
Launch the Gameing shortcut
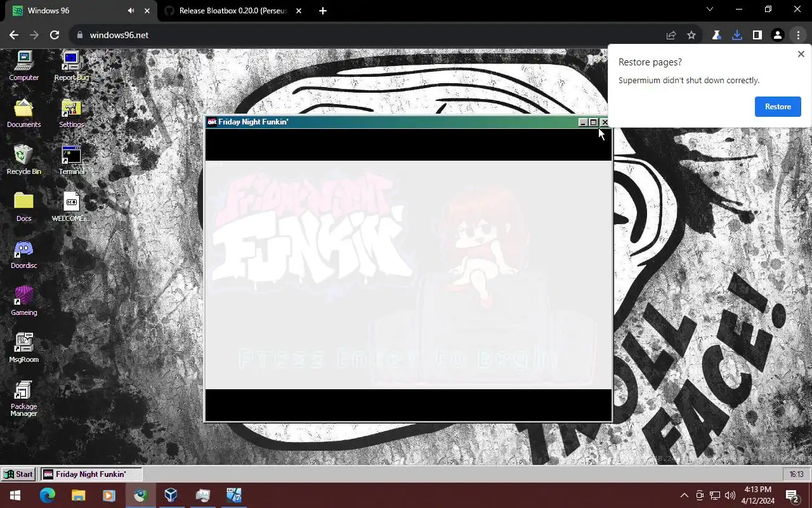click(23, 301)
